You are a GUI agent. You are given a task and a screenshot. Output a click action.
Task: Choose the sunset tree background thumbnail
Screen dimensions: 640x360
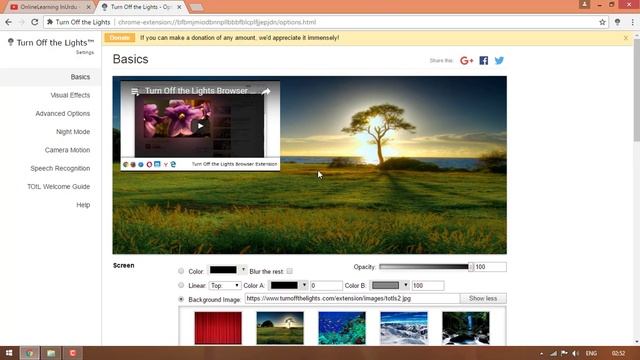pos(280,328)
